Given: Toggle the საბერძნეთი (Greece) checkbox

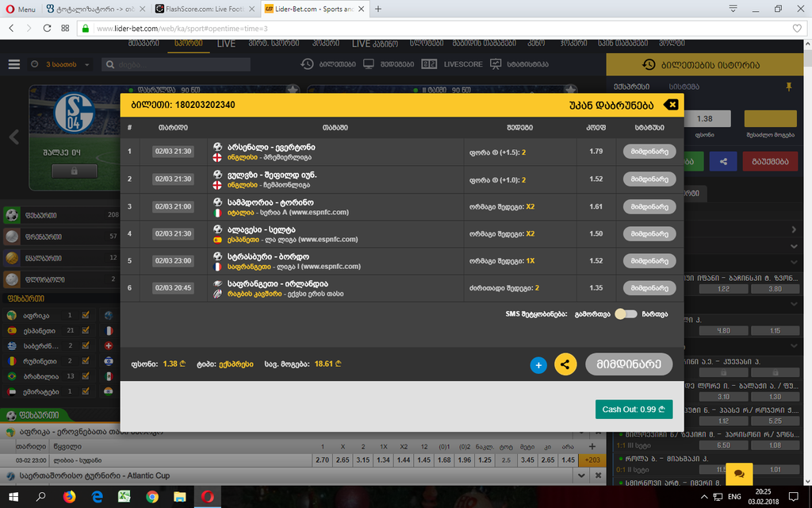Looking at the screenshot, I should 86,345.
